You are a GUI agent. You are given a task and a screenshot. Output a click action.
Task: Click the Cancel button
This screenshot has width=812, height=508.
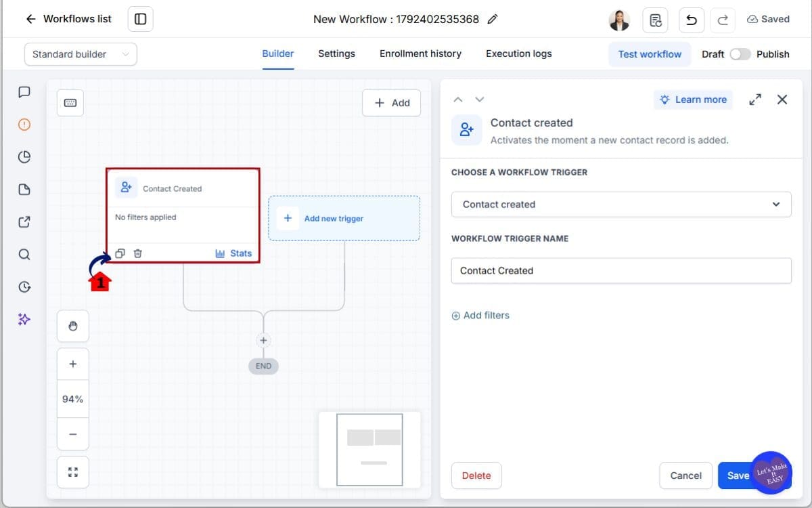[x=685, y=475]
